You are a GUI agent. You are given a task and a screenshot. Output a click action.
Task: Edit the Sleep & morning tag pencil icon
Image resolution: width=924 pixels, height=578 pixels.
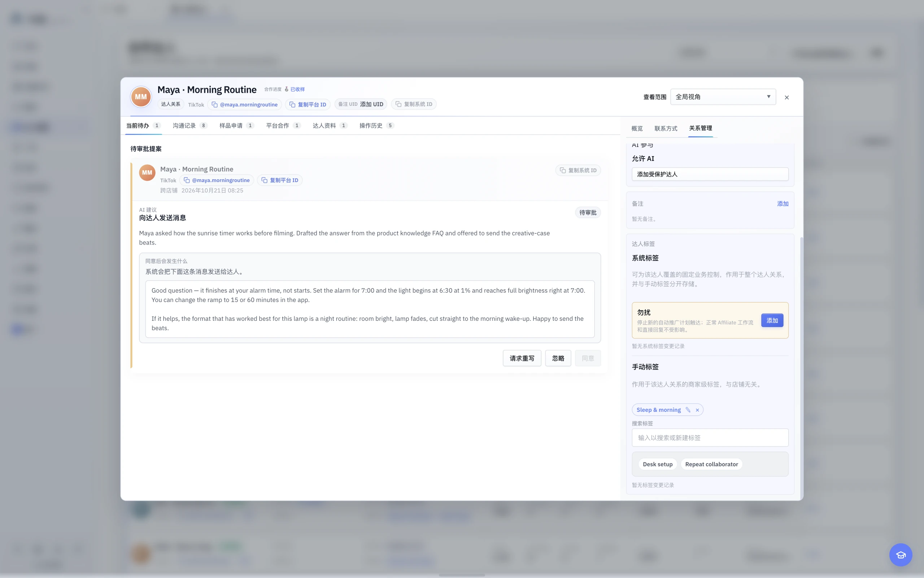tap(688, 410)
